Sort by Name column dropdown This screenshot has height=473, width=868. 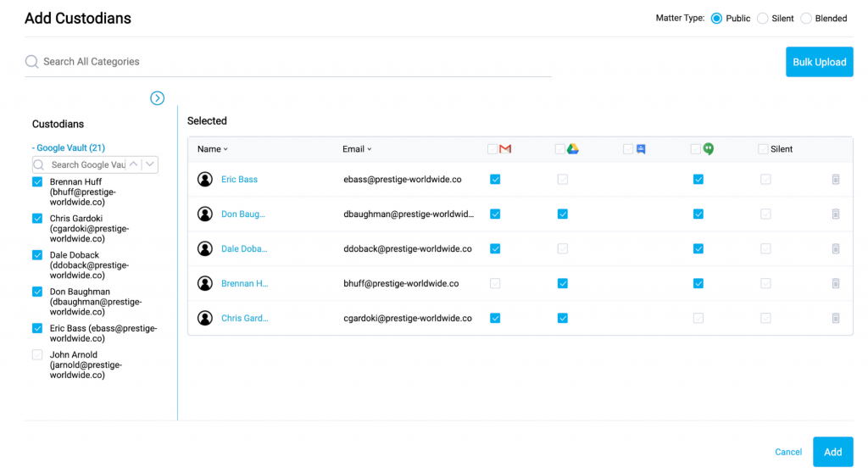click(x=213, y=149)
